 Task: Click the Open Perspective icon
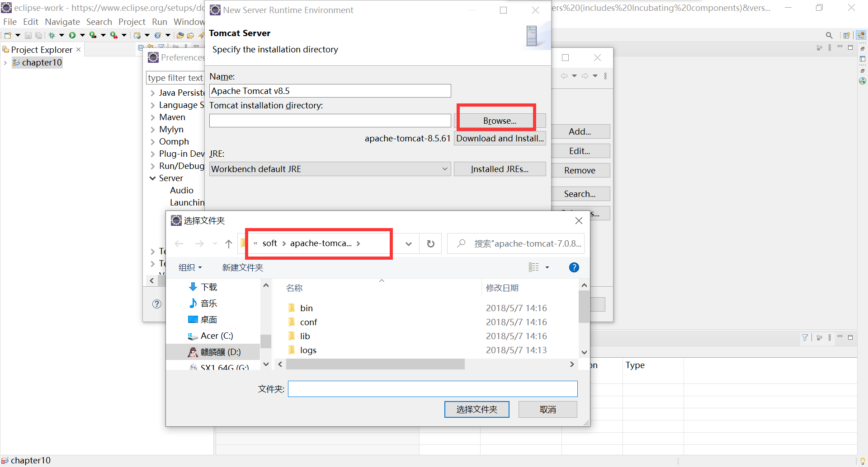pos(846,35)
